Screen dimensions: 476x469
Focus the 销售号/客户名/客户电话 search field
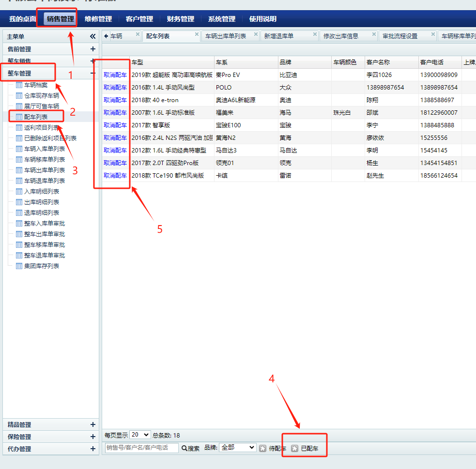point(141,448)
